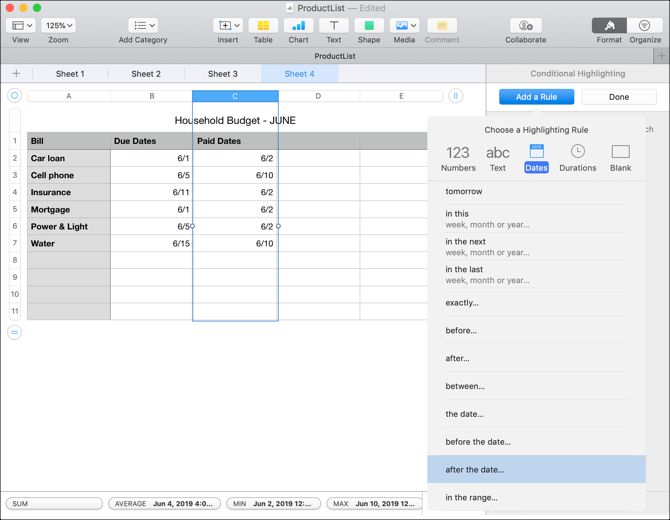Image resolution: width=670 pixels, height=520 pixels.
Task: Click the Add a Rule button
Action: tap(536, 97)
